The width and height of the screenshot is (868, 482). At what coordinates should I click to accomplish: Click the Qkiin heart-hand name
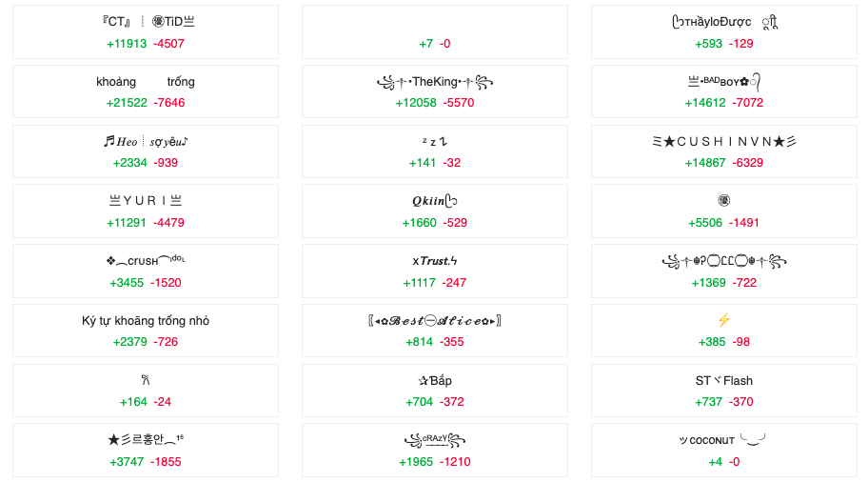435,201
